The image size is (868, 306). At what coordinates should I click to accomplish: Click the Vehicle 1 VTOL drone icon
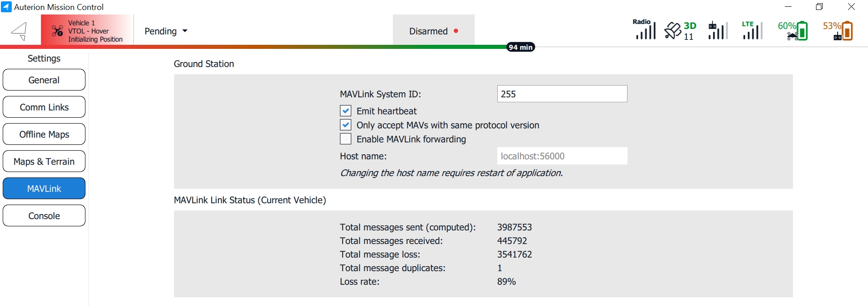pyautogui.click(x=57, y=31)
